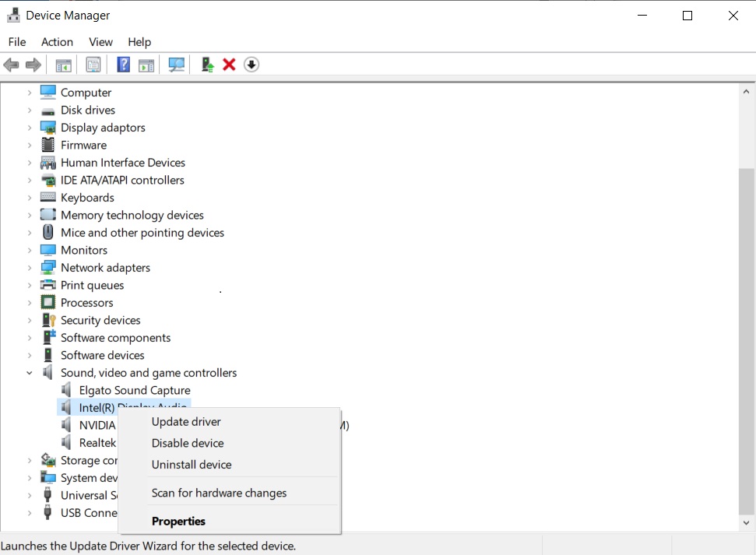
Task: Expand the Keyboards category
Action: click(30, 198)
